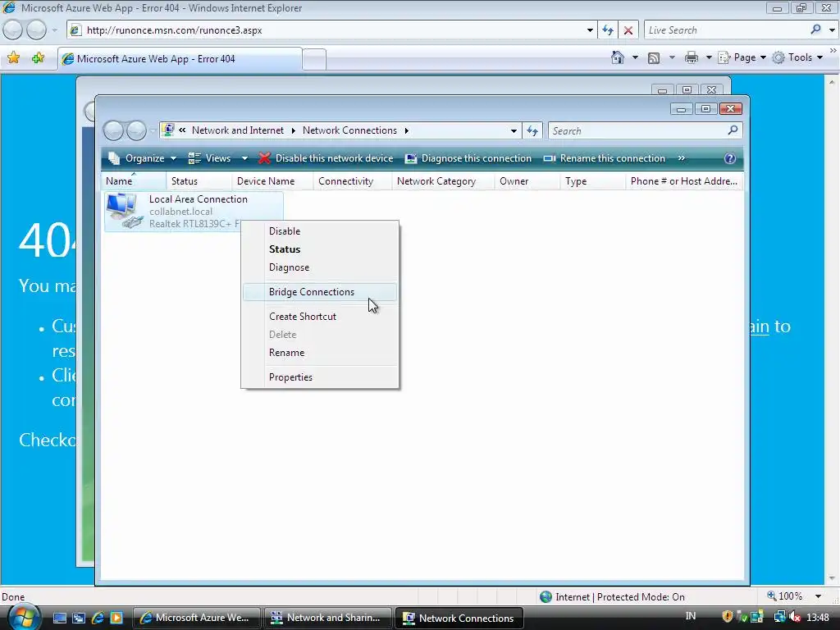Launch Windows Media Player quick launch icon
Viewport: 840px width, 630px height.
pos(116,618)
